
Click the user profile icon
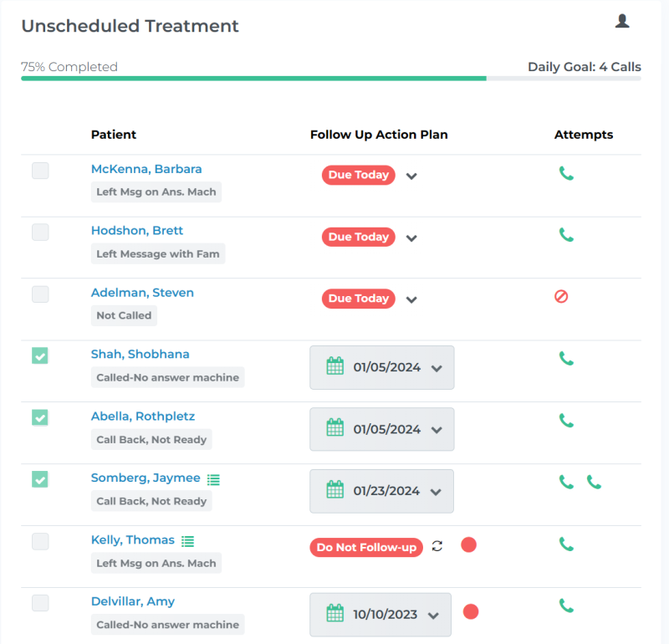click(x=621, y=22)
